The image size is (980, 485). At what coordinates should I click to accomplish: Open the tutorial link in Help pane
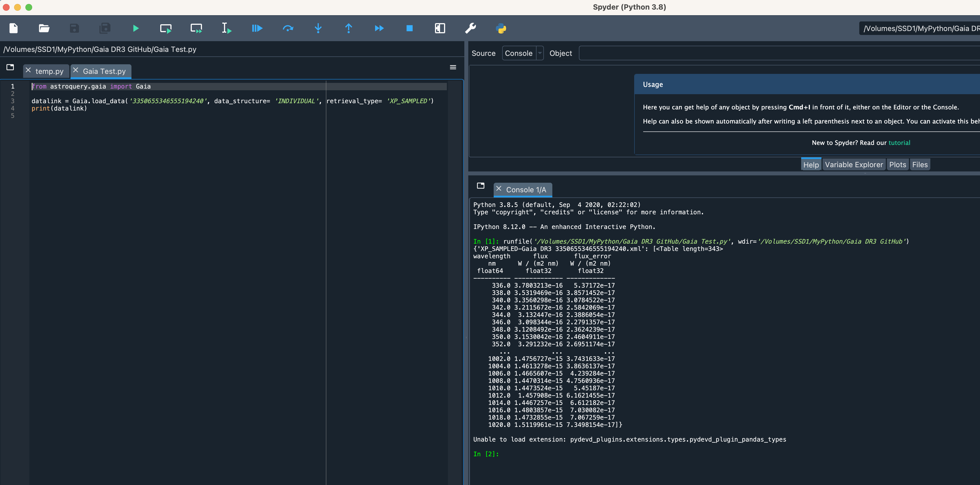click(899, 143)
